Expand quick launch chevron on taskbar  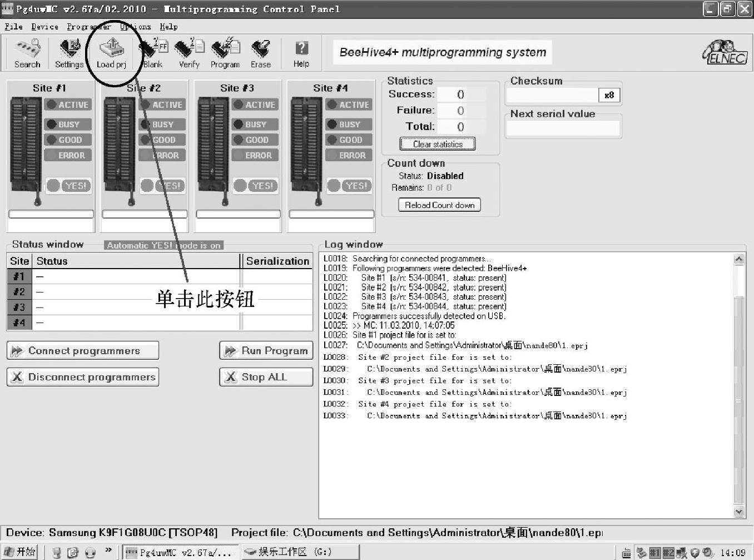pyautogui.click(x=108, y=551)
